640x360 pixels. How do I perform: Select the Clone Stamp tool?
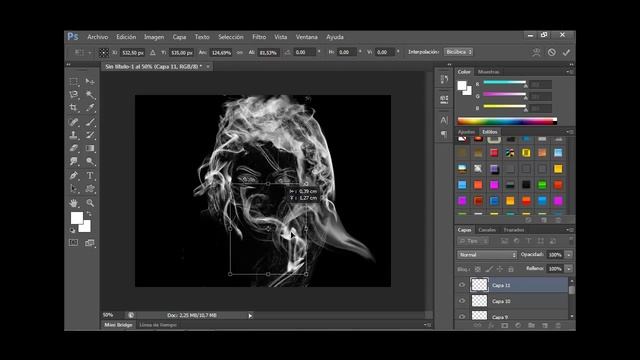pyautogui.click(x=73, y=135)
